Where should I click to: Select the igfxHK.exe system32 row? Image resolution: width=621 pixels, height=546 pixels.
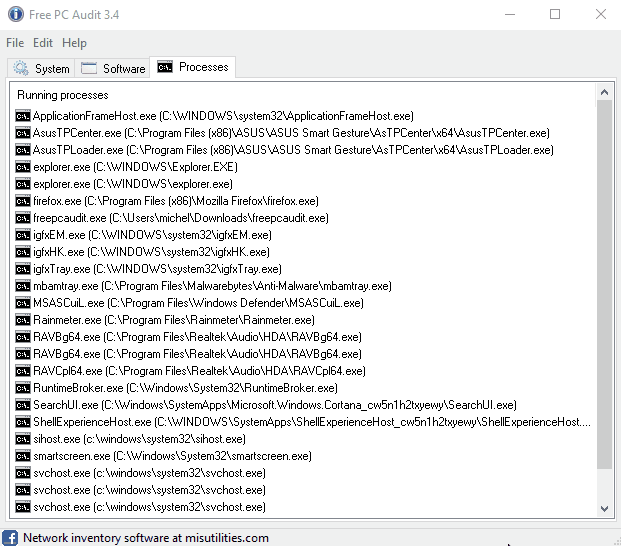(151, 252)
